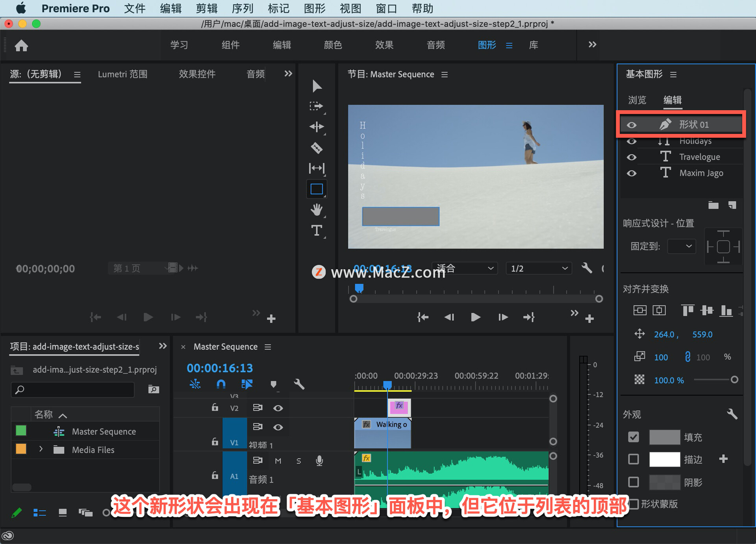Create new group folder in Essential Graphics
The image size is (756, 544).
(x=713, y=205)
